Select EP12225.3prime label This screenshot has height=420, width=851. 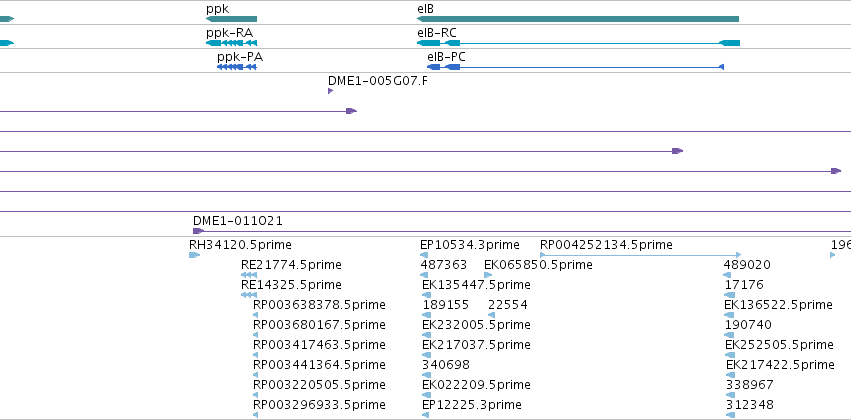[x=472, y=405]
